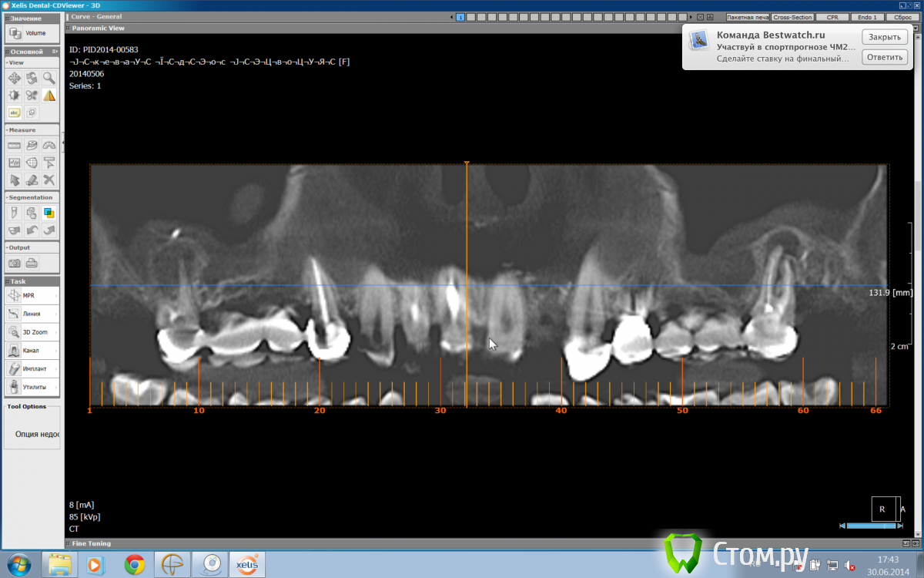Click the magnifier zoom tool

click(x=49, y=78)
